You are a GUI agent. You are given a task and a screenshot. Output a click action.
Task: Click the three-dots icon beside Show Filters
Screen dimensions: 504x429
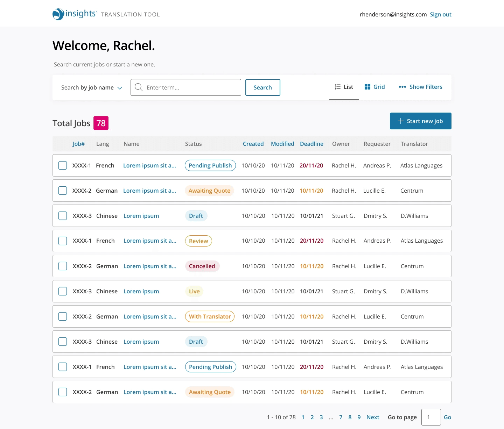click(402, 87)
